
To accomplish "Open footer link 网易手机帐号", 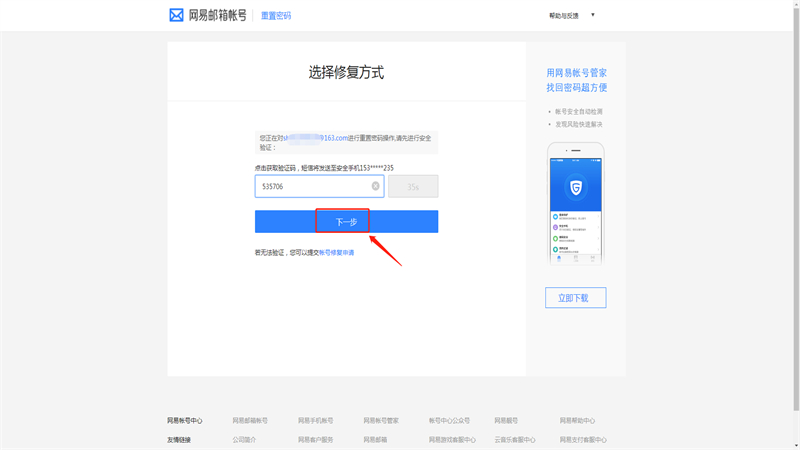I will [x=315, y=420].
